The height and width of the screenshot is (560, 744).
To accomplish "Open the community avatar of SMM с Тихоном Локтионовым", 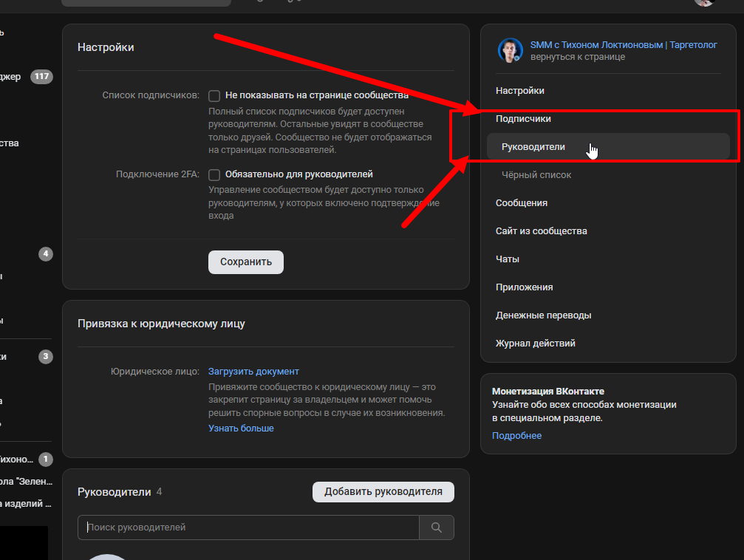I will [510, 50].
